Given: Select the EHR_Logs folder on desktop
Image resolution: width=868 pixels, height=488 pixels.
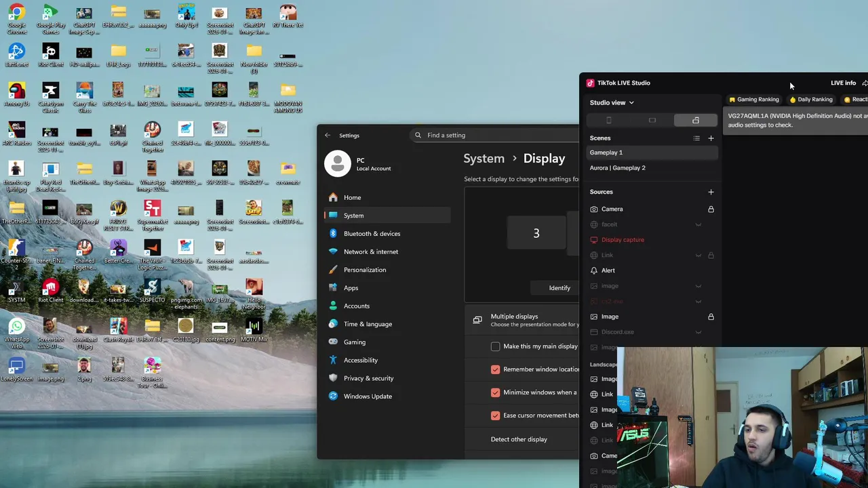Looking at the screenshot, I should tap(118, 56).
